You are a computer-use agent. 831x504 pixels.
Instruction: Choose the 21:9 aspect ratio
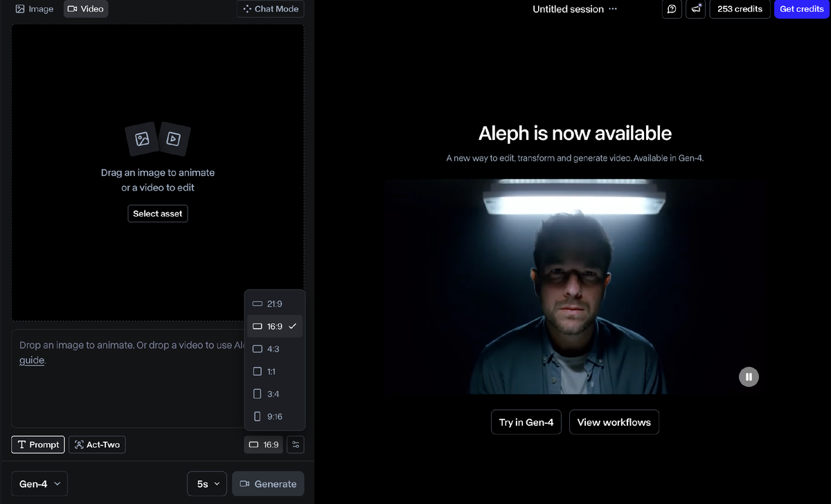point(275,304)
